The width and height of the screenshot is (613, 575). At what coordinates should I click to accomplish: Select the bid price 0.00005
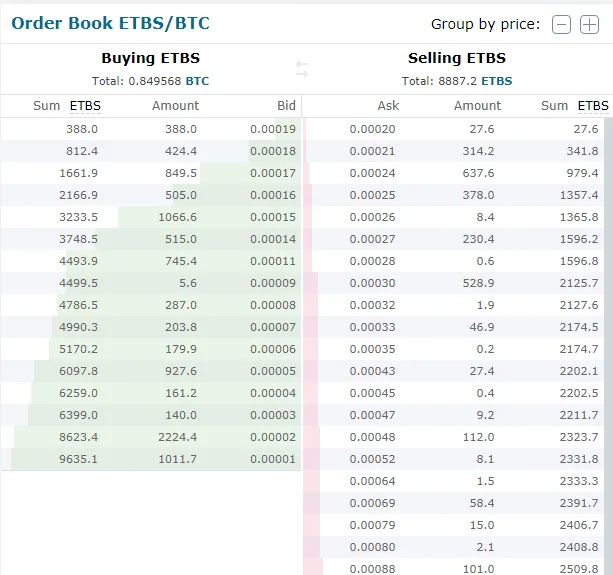point(273,371)
